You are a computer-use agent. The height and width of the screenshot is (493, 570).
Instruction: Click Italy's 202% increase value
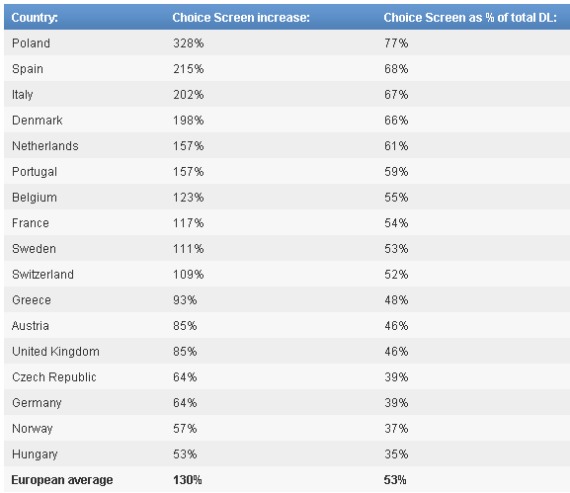(188, 95)
